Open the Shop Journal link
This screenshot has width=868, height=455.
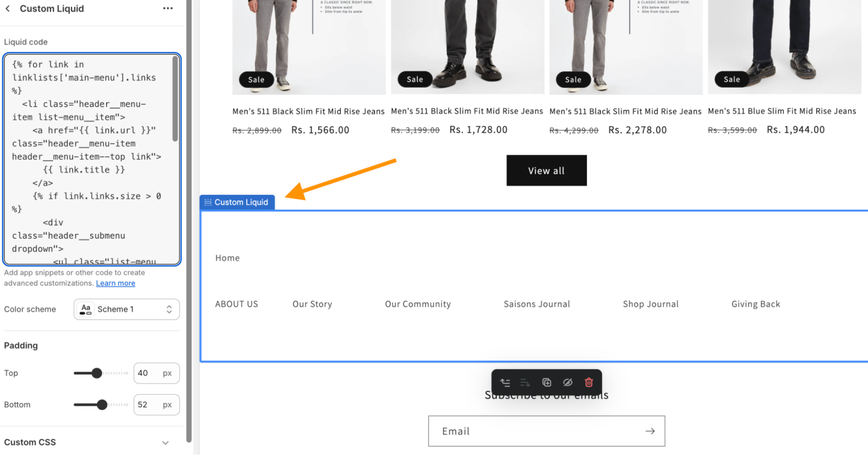[x=650, y=304]
